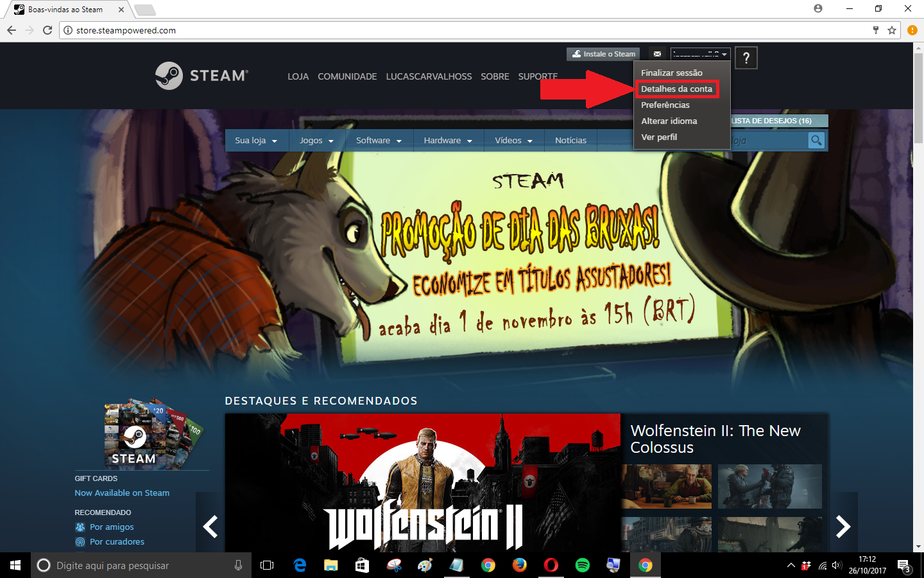Click the Windows search box
This screenshot has height=578, width=924.
pyautogui.click(x=141, y=565)
